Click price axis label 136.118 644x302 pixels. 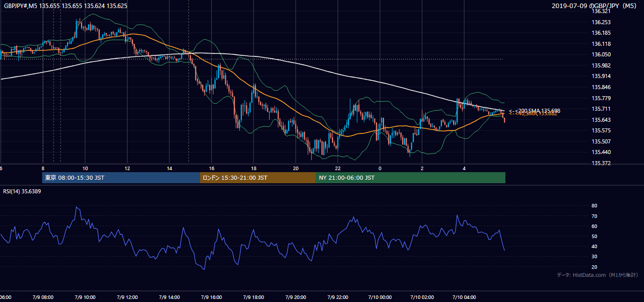click(x=601, y=44)
